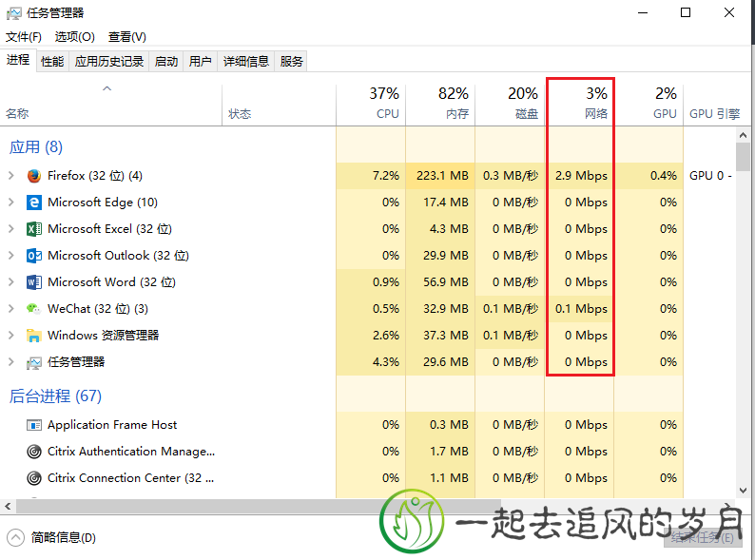The width and height of the screenshot is (755, 560).
Task: Click the horizontal scrollbar thumb
Action: (258, 506)
